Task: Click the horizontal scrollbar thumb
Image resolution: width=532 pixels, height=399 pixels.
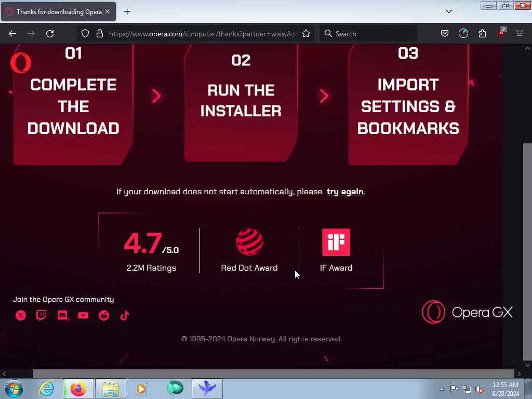Action: click(x=273, y=374)
